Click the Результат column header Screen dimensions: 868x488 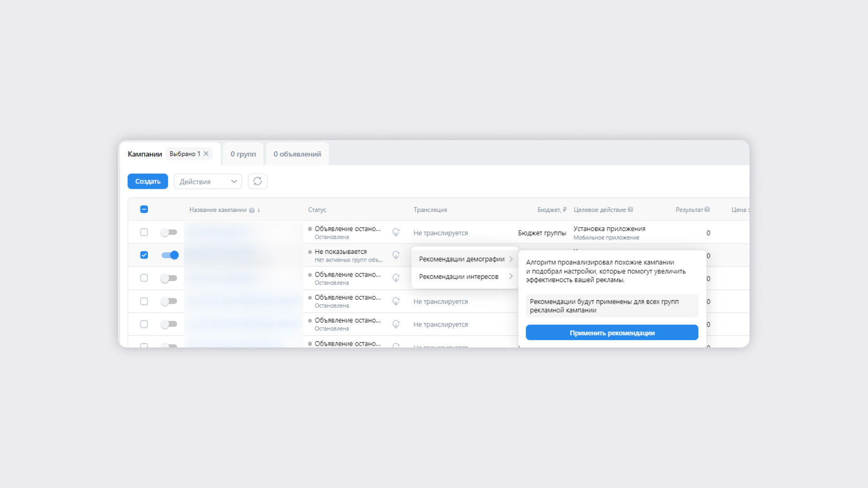point(689,210)
